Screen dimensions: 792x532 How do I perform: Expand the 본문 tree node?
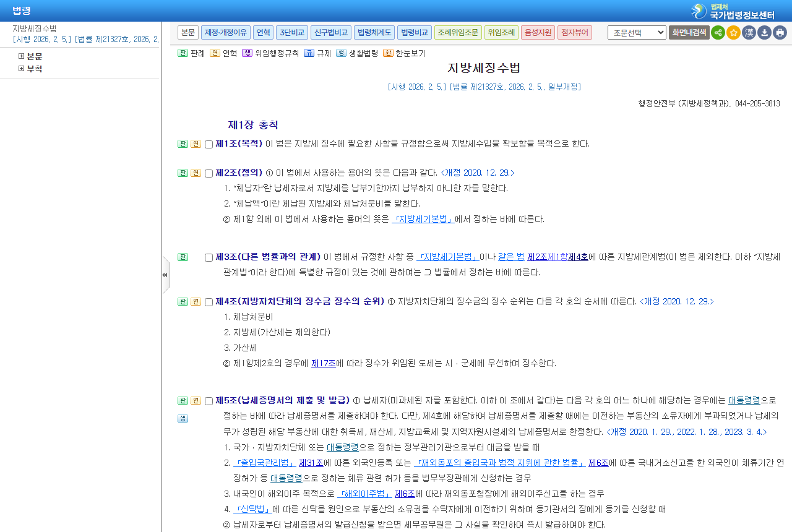point(21,56)
